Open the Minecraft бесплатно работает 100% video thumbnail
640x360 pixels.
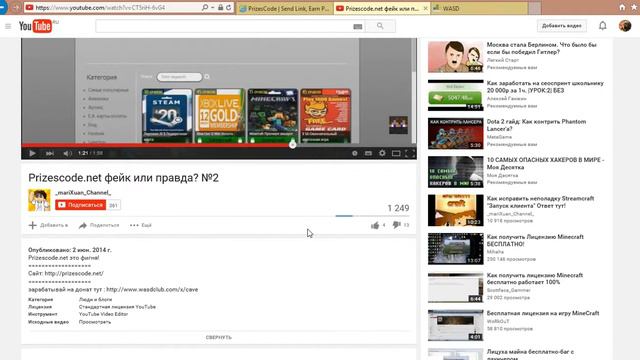(x=456, y=287)
